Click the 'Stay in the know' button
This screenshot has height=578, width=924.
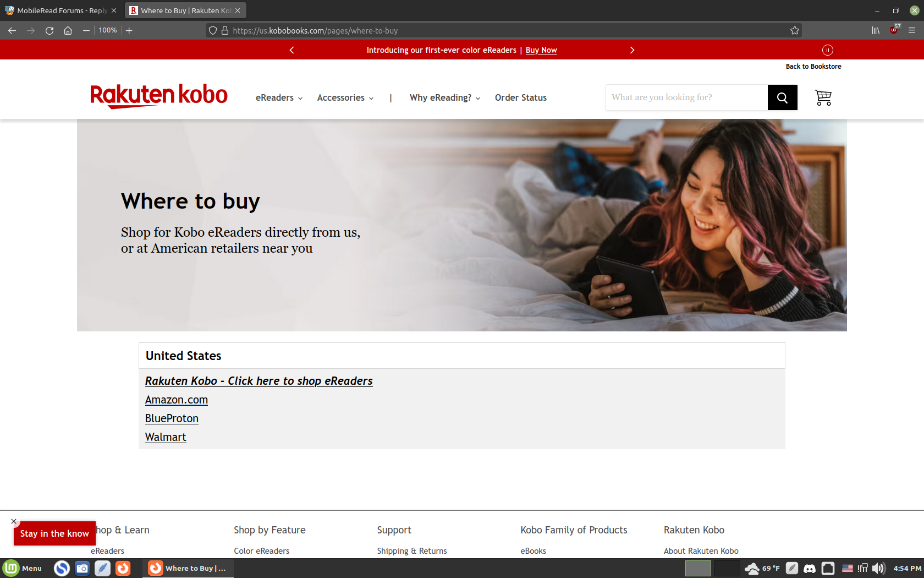point(54,533)
